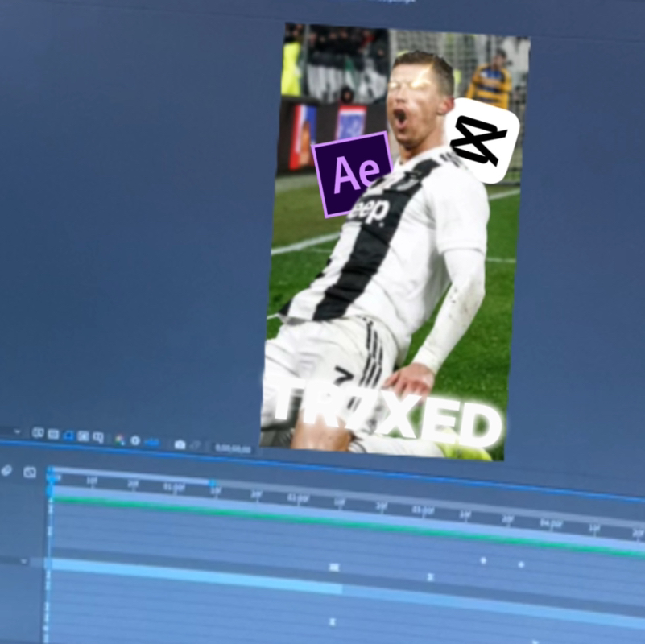This screenshot has height=644, width=645.
Task: Take a snapshot with camera icon
Action: click(180, 444)
